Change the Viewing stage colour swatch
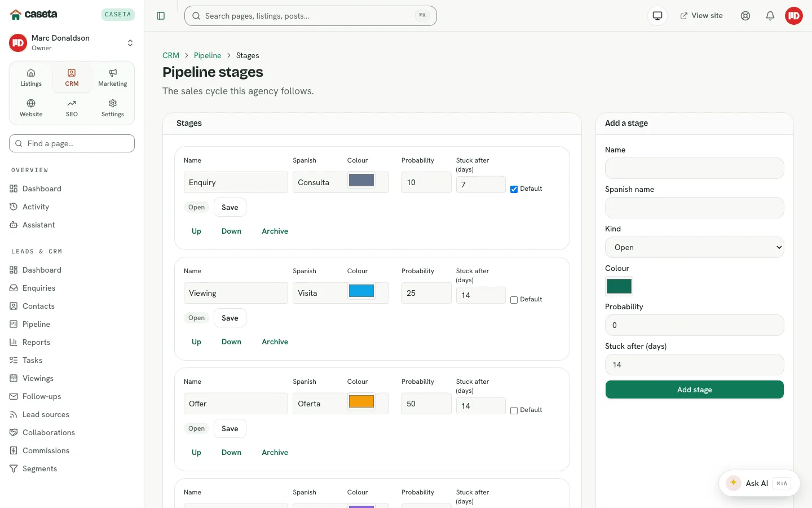This screenshot has width=812, height=508. (361, 291)
